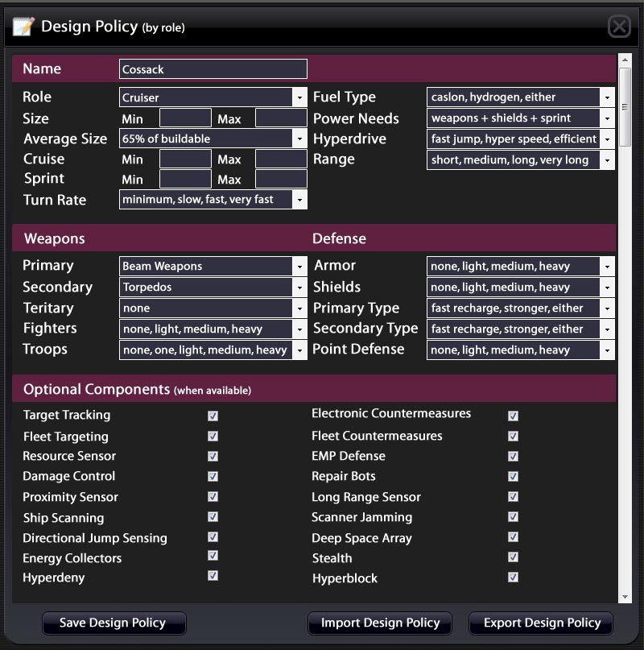
Task: Close the Design Policy window
Action: point(619,27)
